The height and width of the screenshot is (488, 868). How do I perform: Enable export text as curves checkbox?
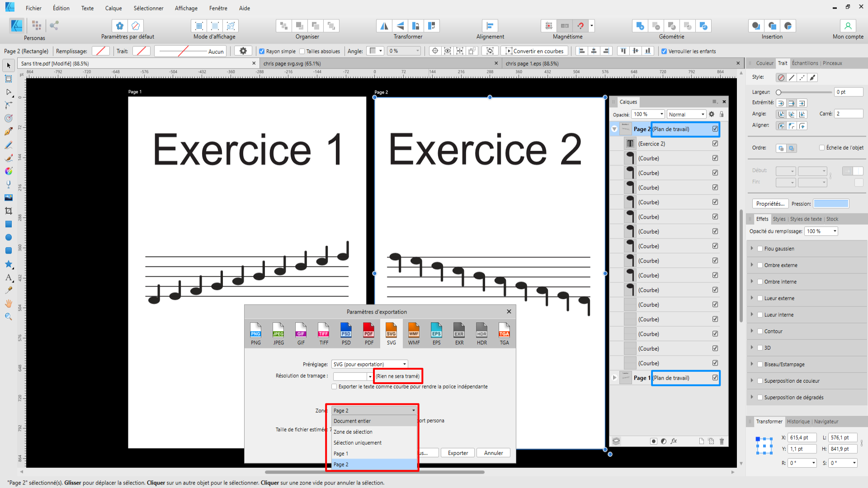point(334,387)
